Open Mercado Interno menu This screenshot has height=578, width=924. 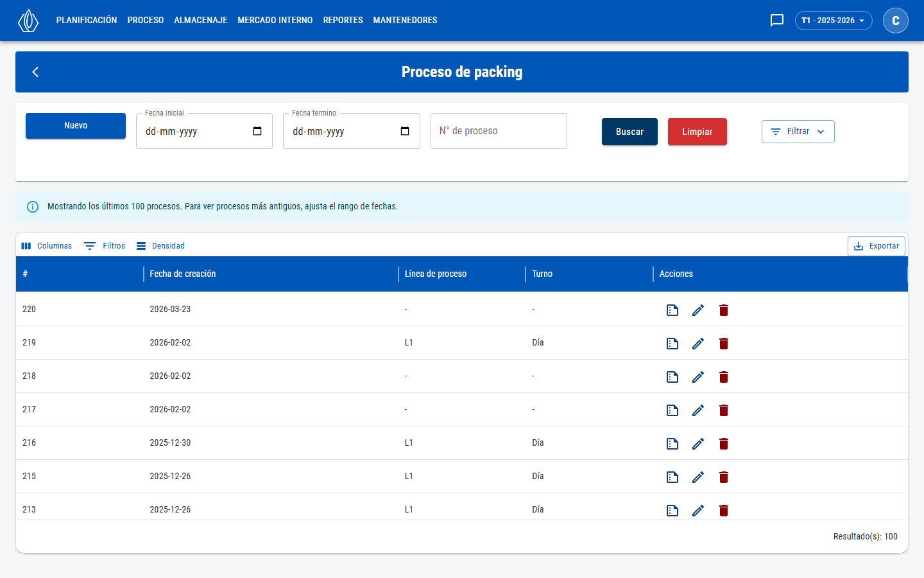(x=275, y=21)
